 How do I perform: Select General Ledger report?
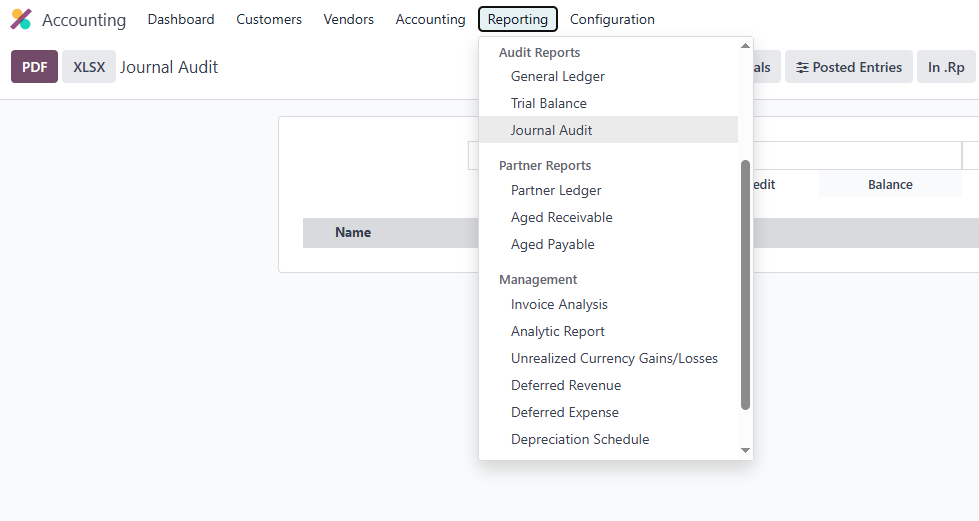tap(557, 76)
